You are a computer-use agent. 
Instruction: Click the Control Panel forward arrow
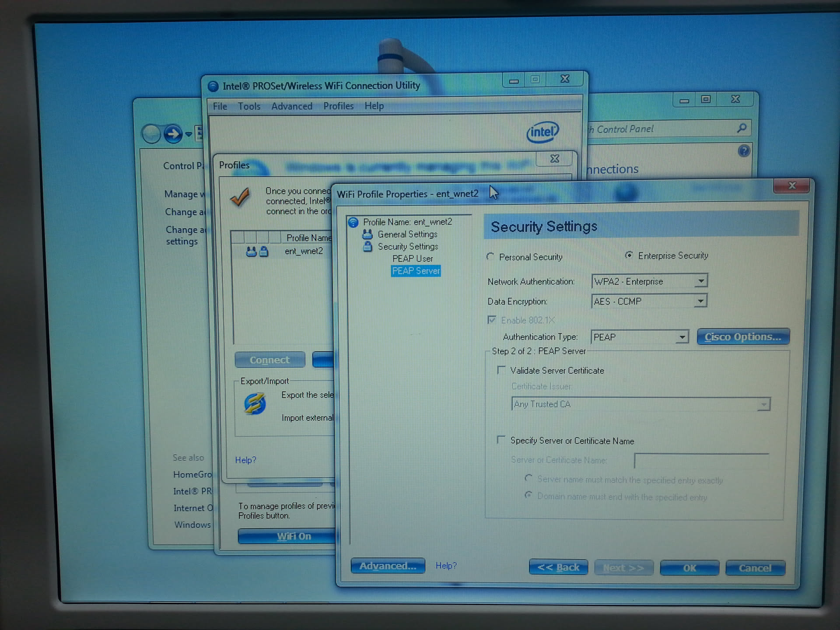[x=173, y=134]
